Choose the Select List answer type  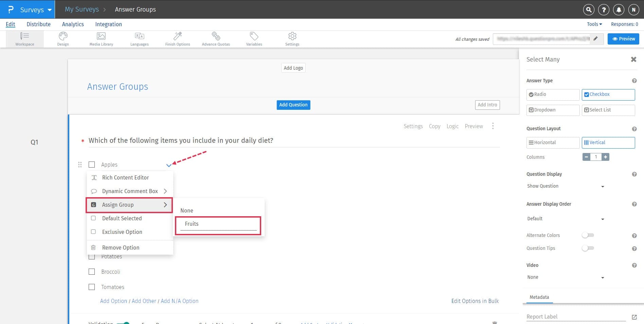pos(608,110)
